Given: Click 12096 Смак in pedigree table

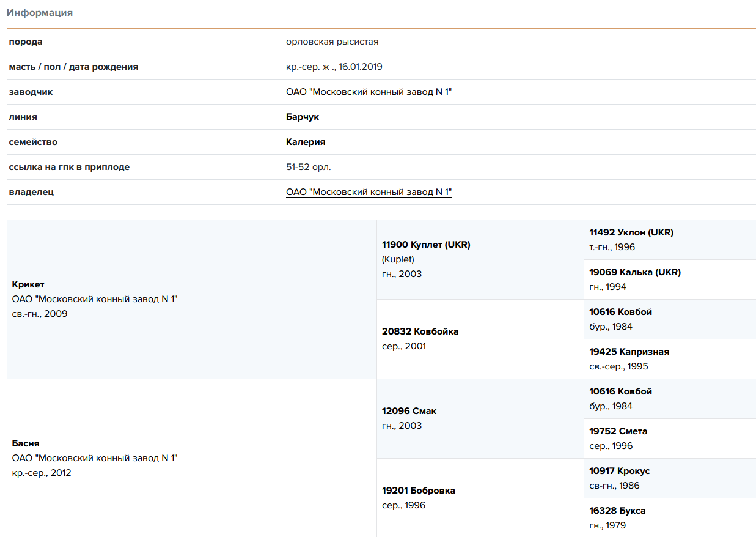Looking at the screenshot, I should (x=409, y=411).
